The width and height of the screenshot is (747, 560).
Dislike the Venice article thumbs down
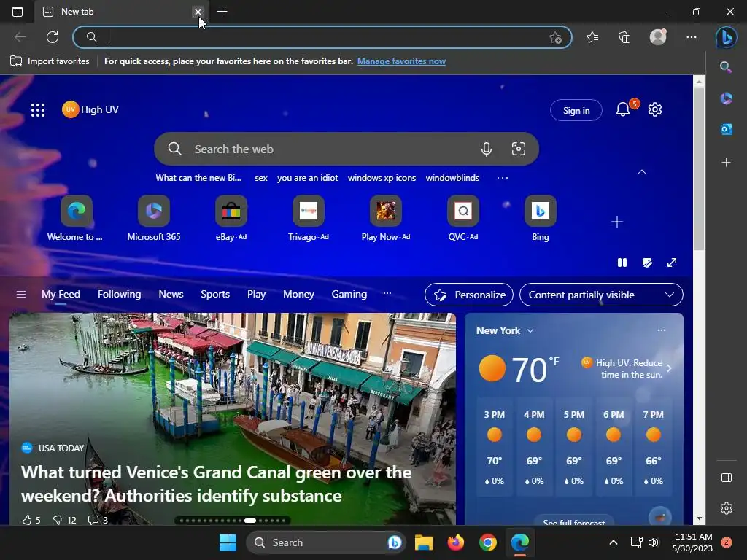[64, 520]
